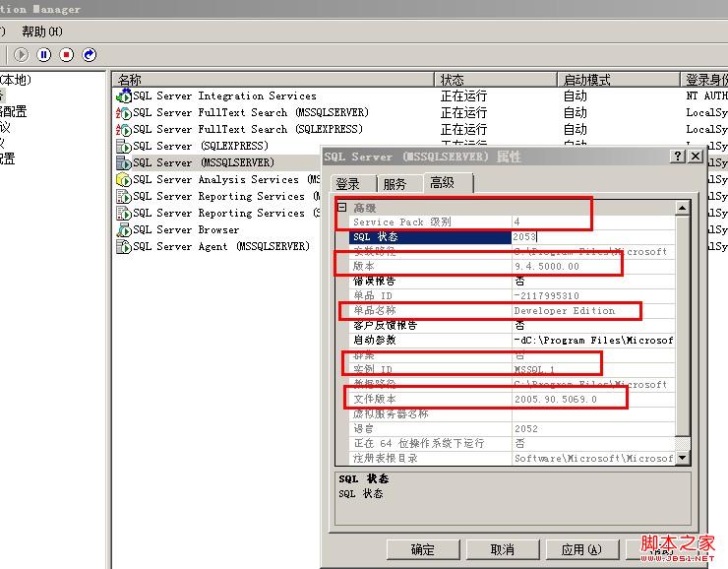Select the 虚拟服务器名称 property row
Image resolution: width=728 pixels, height=569 pixels.
(513, 413)
